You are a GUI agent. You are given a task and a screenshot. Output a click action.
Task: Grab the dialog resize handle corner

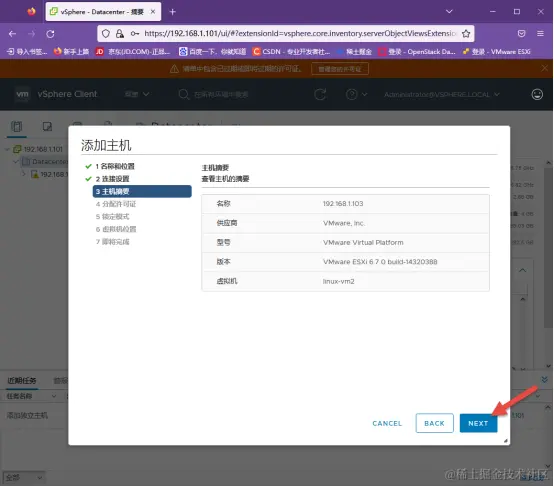click(x=506, y=441)
